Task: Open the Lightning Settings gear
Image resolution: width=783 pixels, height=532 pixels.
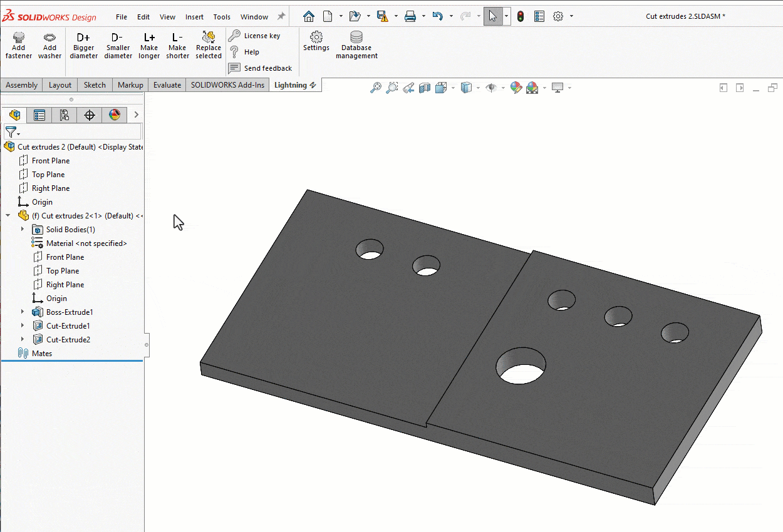Action: pyautogui.click(x=316, y=41)
